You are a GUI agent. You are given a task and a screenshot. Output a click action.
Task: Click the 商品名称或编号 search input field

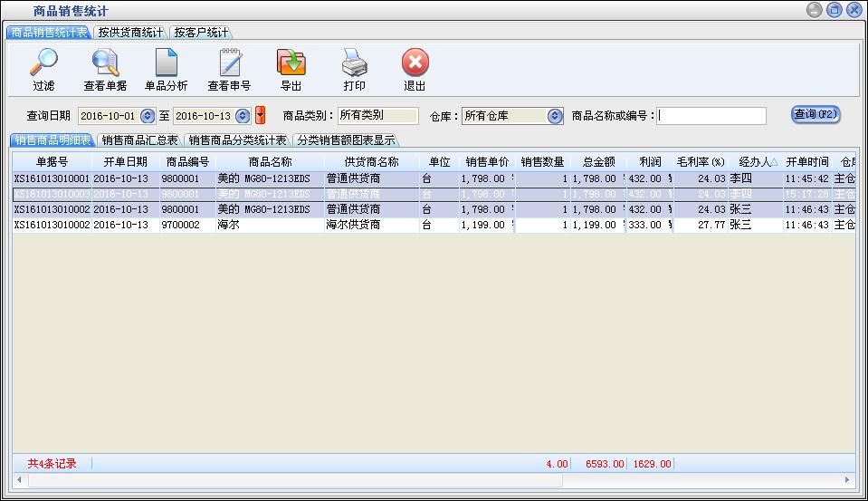point(711,116)
